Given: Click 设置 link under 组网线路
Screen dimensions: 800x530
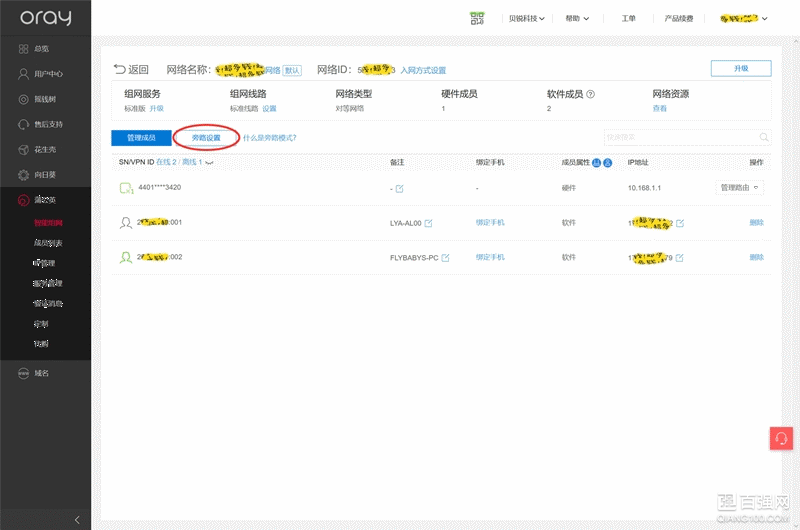Looking at the screenshot, I should tap(269, 108).
